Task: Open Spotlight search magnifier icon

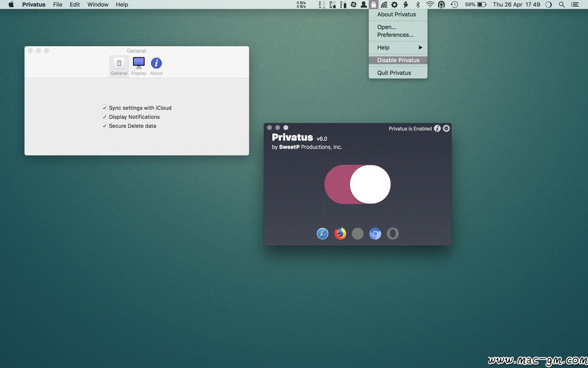Action: pos(562,4)
